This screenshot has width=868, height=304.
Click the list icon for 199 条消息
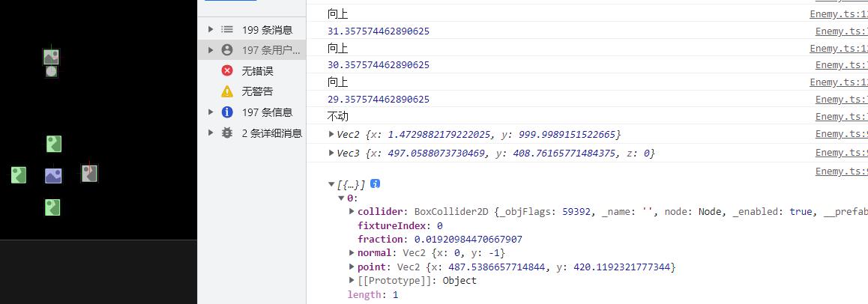click(227, 30)
